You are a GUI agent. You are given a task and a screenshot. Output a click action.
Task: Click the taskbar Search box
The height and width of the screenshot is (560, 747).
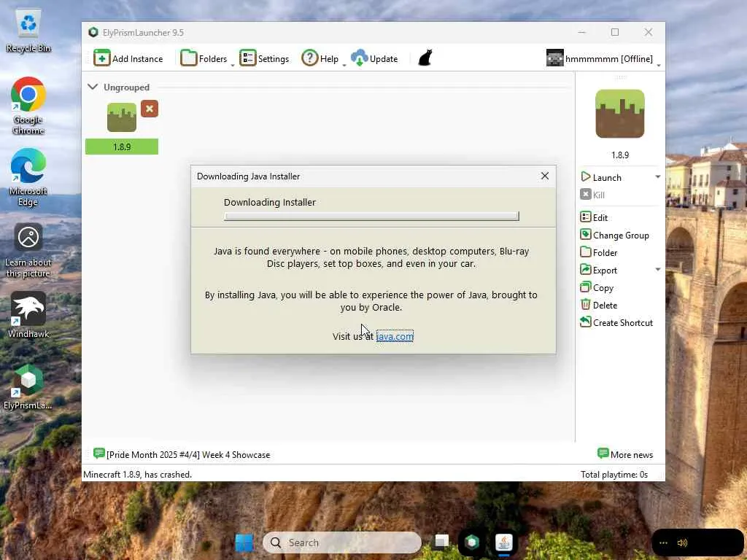(x=341, y=542)
